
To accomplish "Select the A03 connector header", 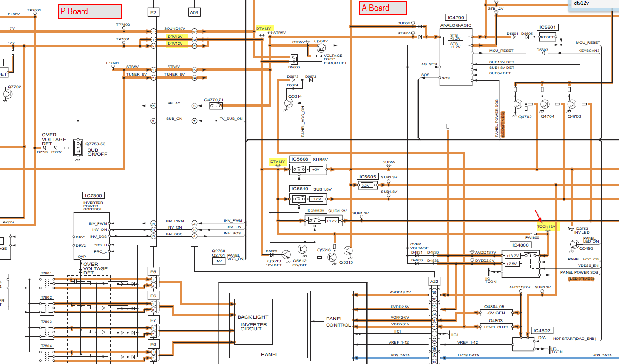I will (x=194, y=13).
